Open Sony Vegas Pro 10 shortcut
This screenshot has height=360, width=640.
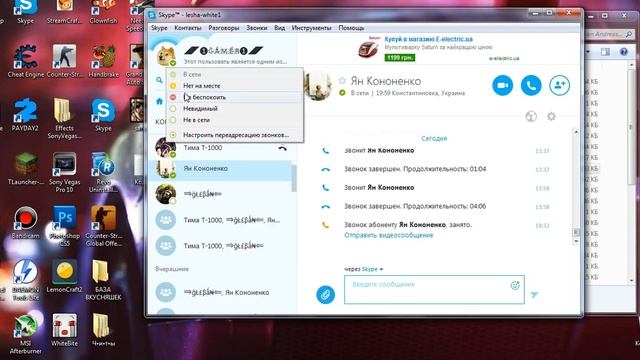click(x=64, y=172)
